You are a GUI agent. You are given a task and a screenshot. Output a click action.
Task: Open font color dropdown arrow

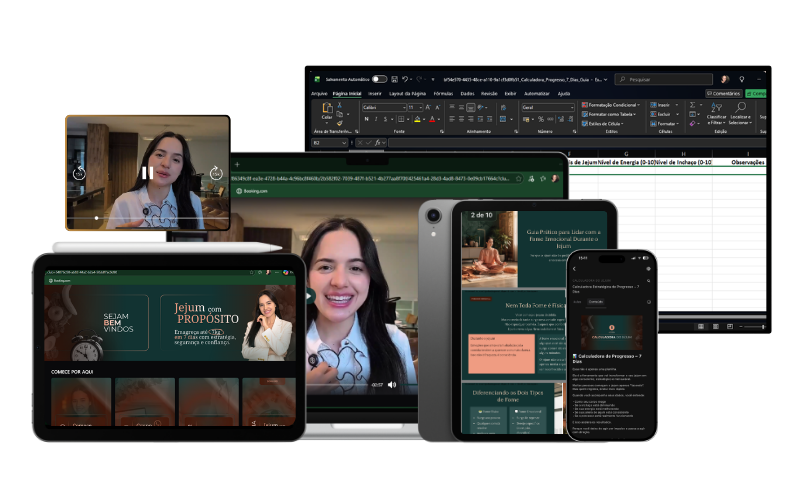click(439, 119)
